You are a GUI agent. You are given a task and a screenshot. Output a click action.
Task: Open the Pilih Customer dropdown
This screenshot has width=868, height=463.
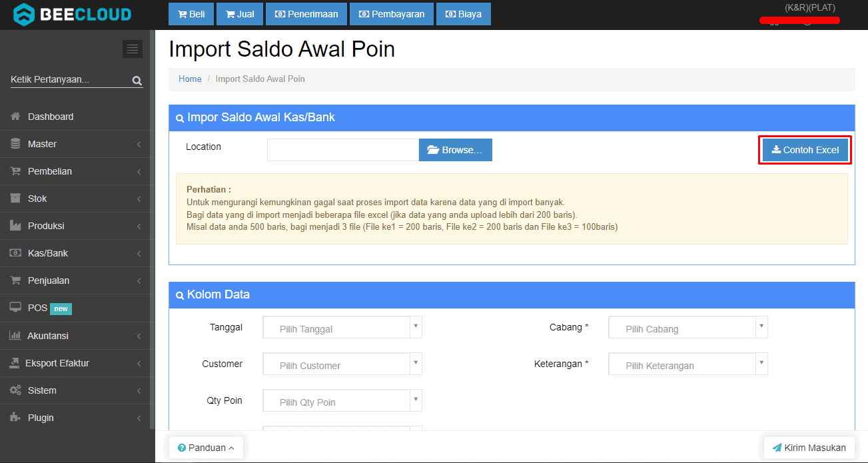point(342,364)
